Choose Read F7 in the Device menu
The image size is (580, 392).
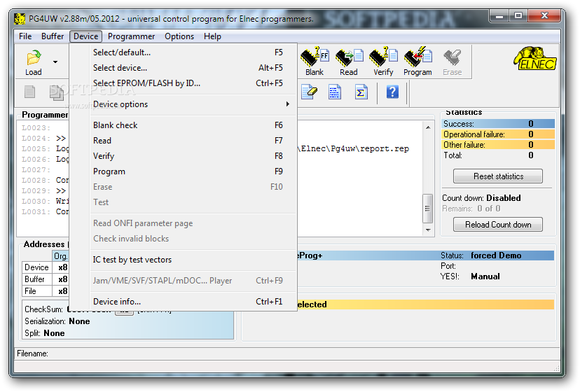coord(184,141)
